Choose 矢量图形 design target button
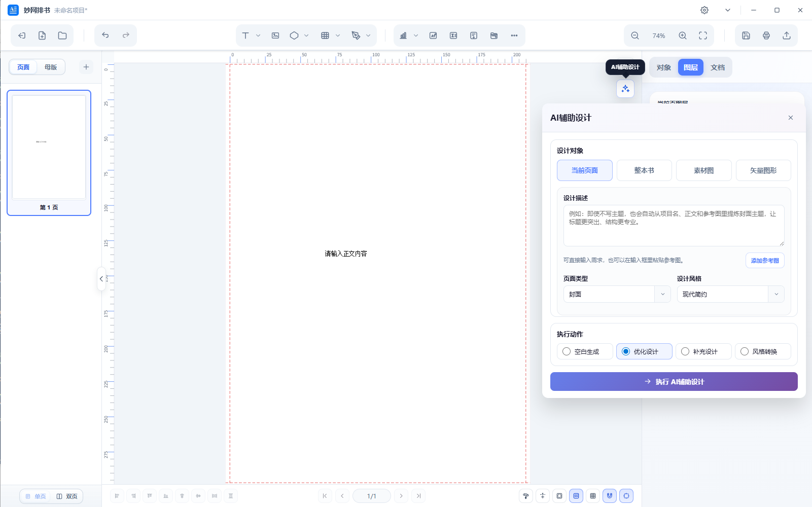Screen dimensions: 812x507 [x=763, y=170]
